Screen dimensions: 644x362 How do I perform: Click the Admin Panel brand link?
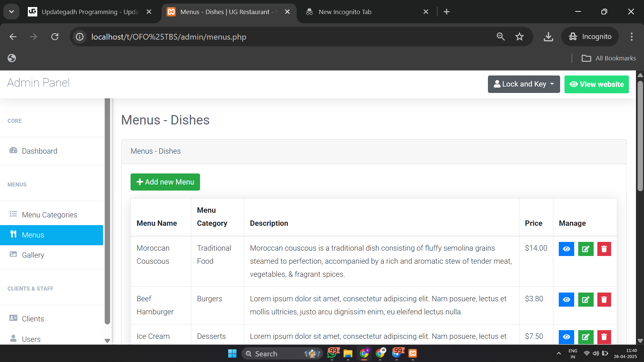point(38,83)
